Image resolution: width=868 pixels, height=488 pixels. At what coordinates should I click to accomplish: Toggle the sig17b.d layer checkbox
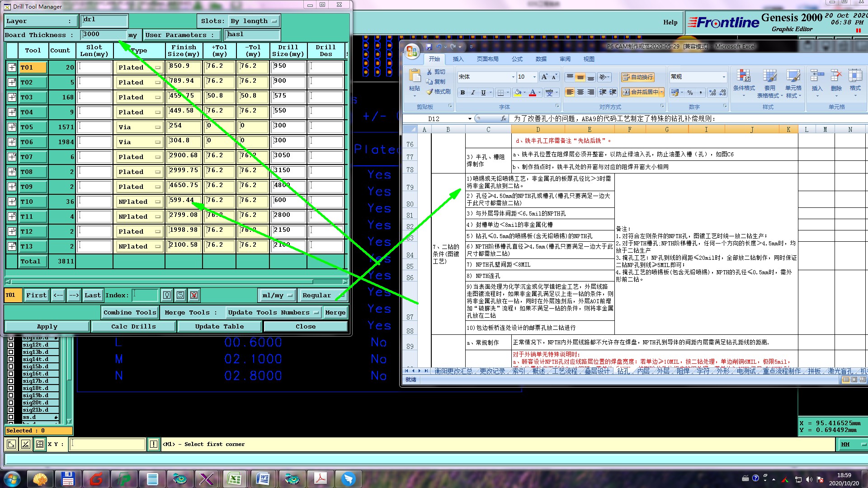pos(11,381)
